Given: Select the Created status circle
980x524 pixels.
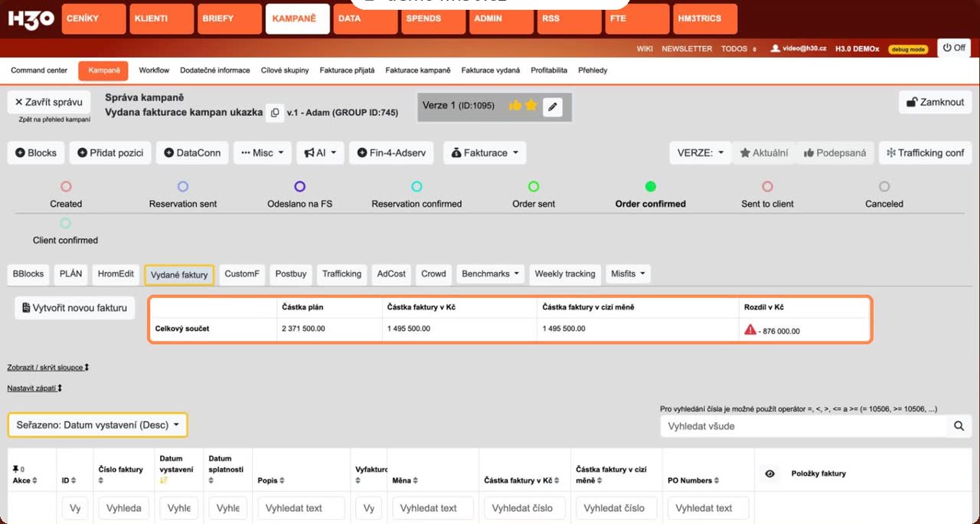Looking at the screenshot, I should point(66,186).
